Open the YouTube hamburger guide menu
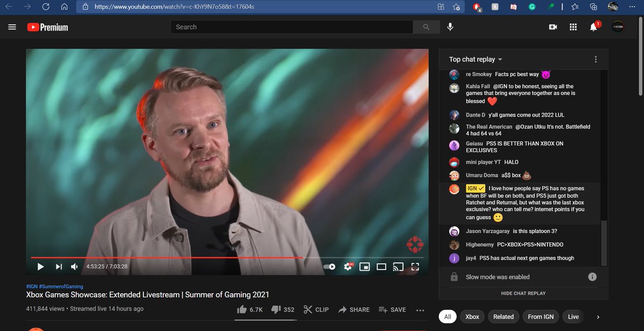Viewport: 644px width, 331px height. point(12,27)
